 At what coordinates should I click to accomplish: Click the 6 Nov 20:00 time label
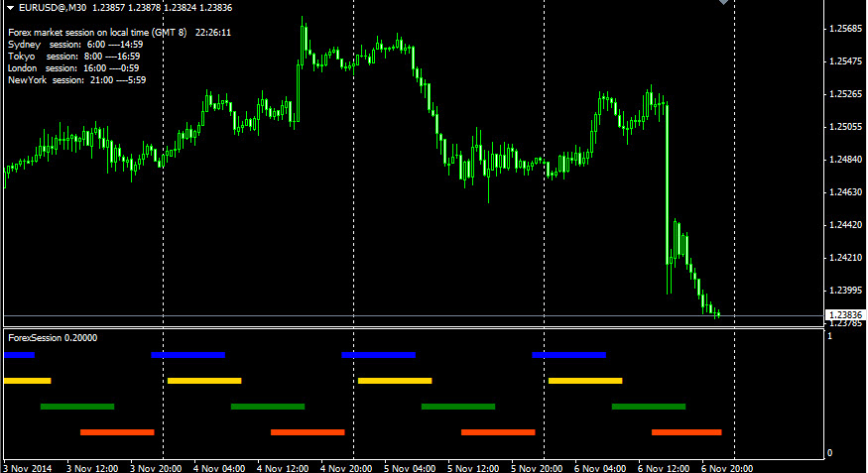point(728,466)
